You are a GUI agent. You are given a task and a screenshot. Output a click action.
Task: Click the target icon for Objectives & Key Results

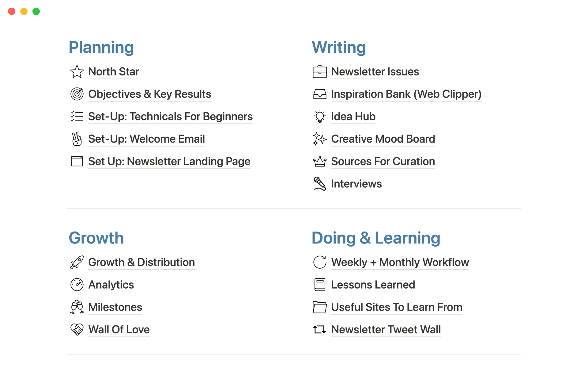77,94
